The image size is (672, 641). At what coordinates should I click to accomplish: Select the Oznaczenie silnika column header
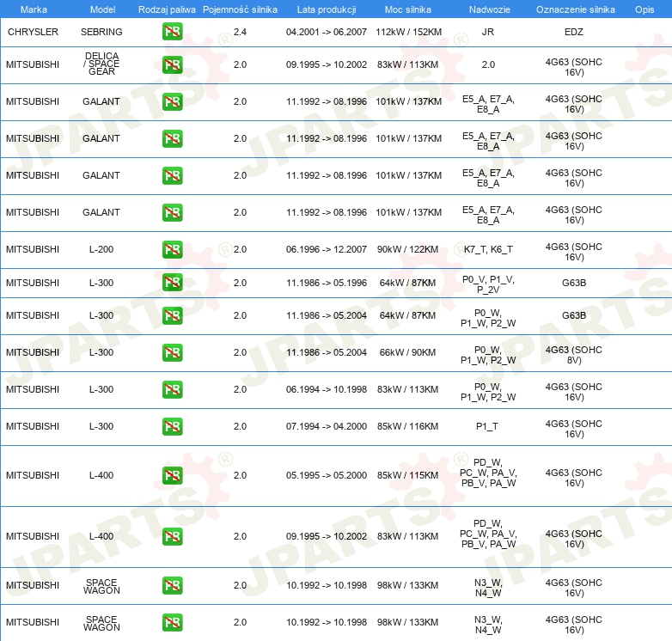pos(575,9)
